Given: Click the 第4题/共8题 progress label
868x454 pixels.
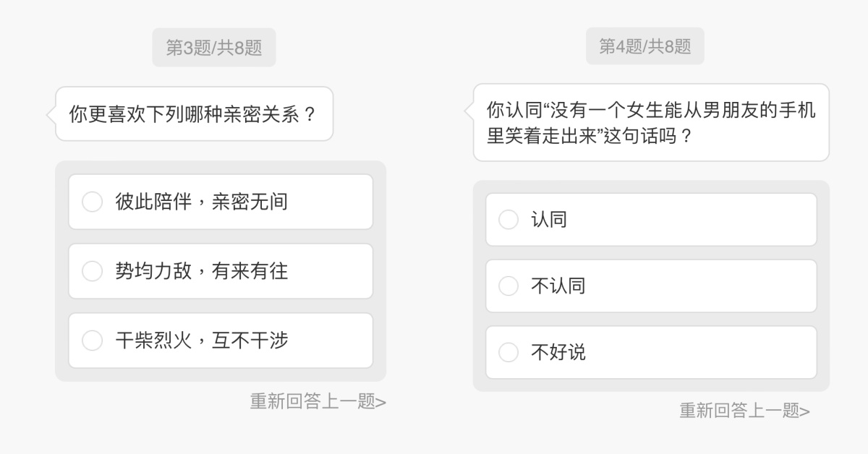Looking at the screenshot, I should pyautogui.click(x=645, y=46).
